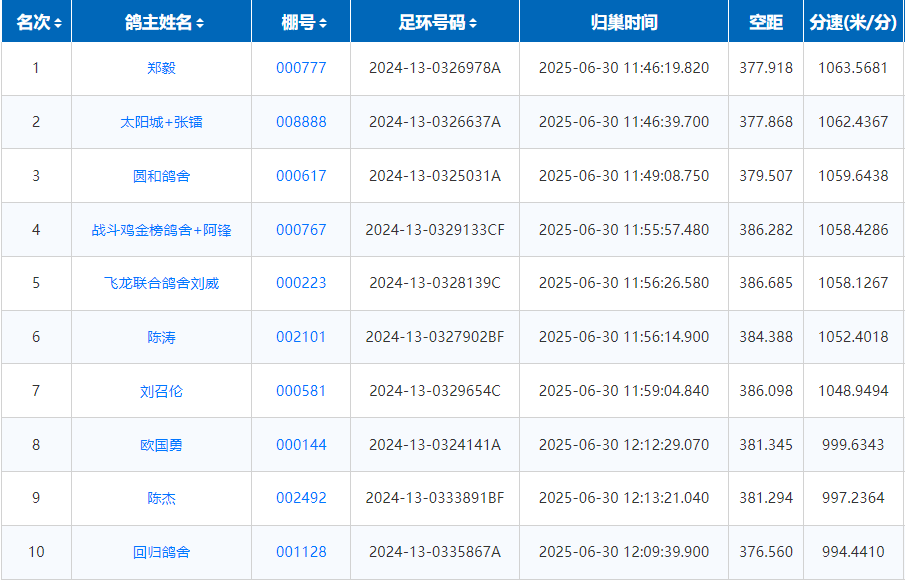Image resolution: width=905 pixels, height=580 pixels.
Task: Open loft number 000777 link
Action: (301, 68)
